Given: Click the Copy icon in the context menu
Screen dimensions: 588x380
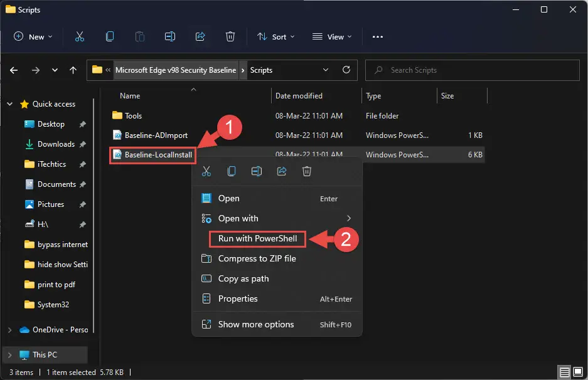Looking at the screenshot, I should 232,171.
